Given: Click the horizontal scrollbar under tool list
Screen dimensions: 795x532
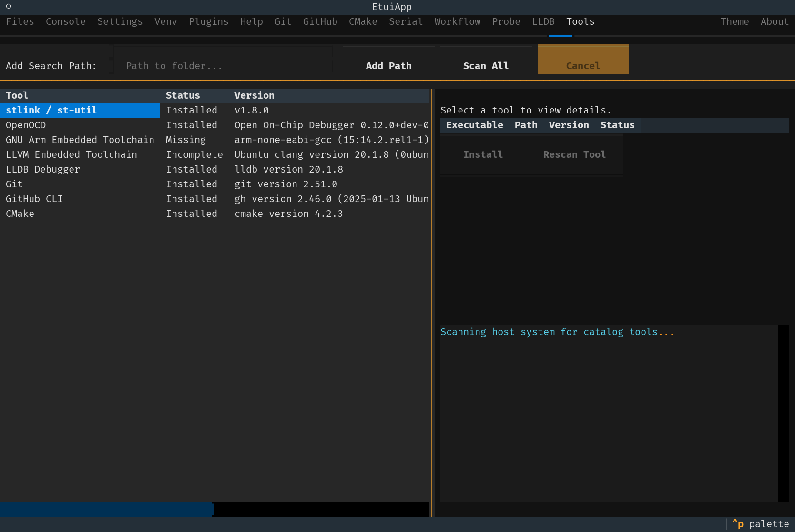Looking at the screenshot, I should pos(214,510).
